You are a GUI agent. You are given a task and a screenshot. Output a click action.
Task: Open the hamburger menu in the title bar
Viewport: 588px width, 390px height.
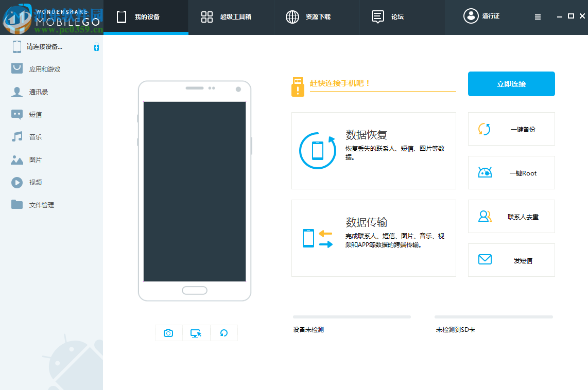538,16
